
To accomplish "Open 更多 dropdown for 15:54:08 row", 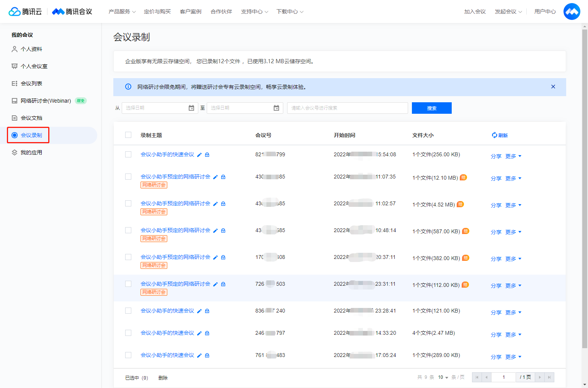I will point(513,156).
